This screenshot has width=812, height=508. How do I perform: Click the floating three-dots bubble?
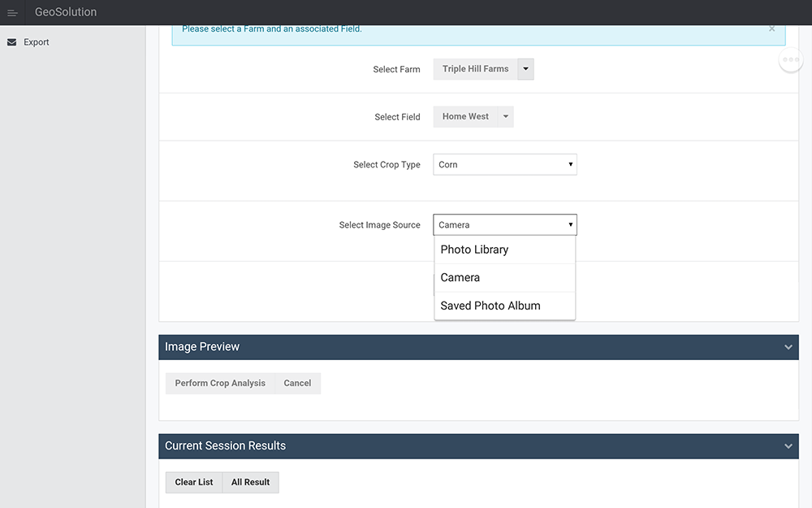pyautogui.click(x=791, y=59)
